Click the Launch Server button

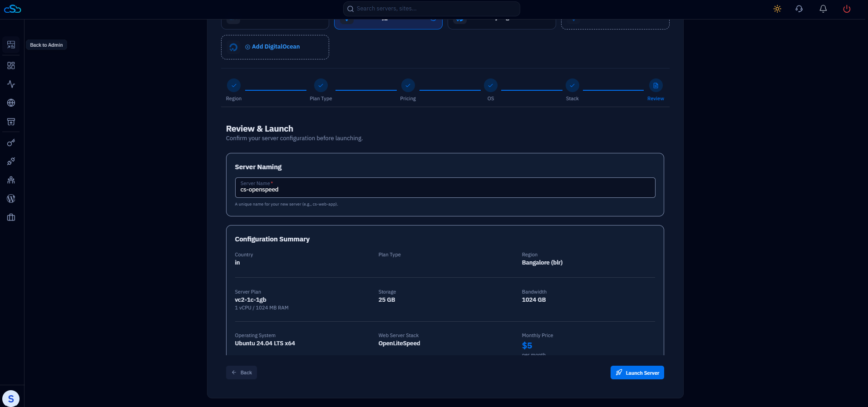click(x=637, y=373)
